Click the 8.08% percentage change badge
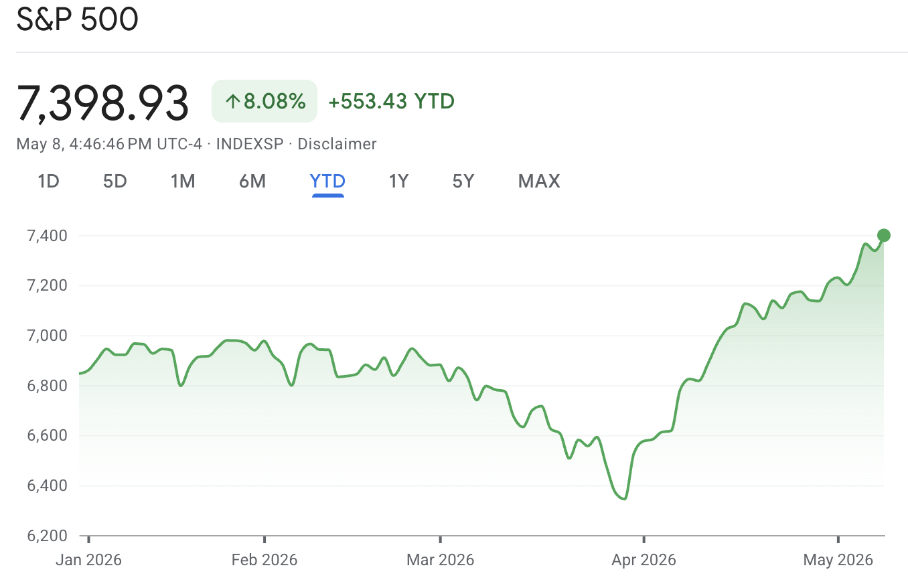The width and height of the screenshot is (908, 588). point(264,101)
